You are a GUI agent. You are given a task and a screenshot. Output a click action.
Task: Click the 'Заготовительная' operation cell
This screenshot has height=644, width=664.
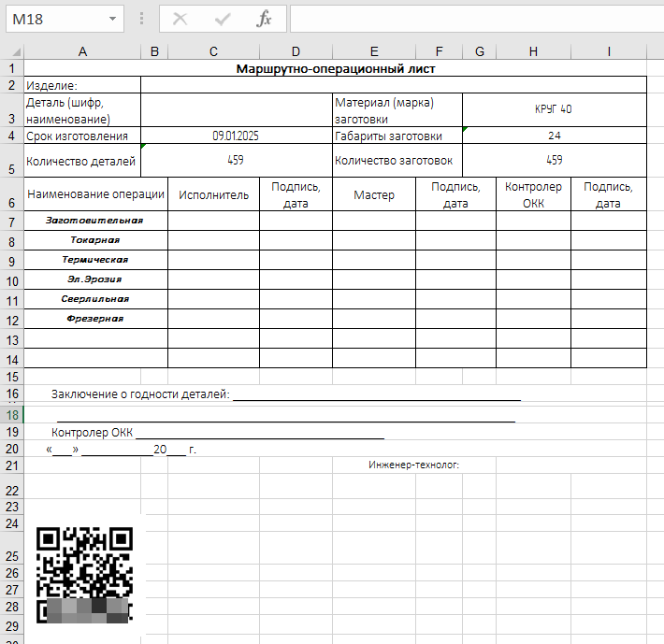tap(95, 221)
